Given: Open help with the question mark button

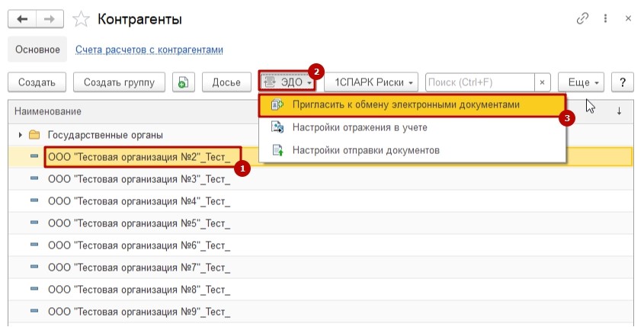Looking at the screenshot, I should tap(623, 82).
